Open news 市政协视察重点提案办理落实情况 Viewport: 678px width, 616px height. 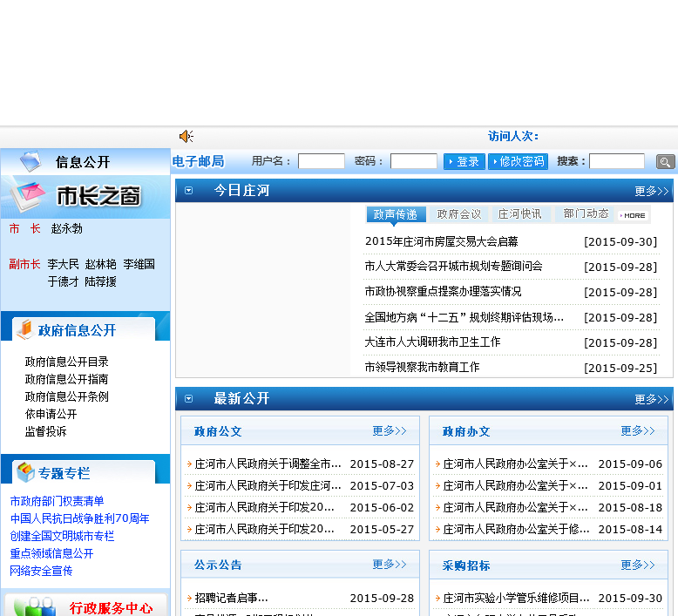click(x=444, y=291)
